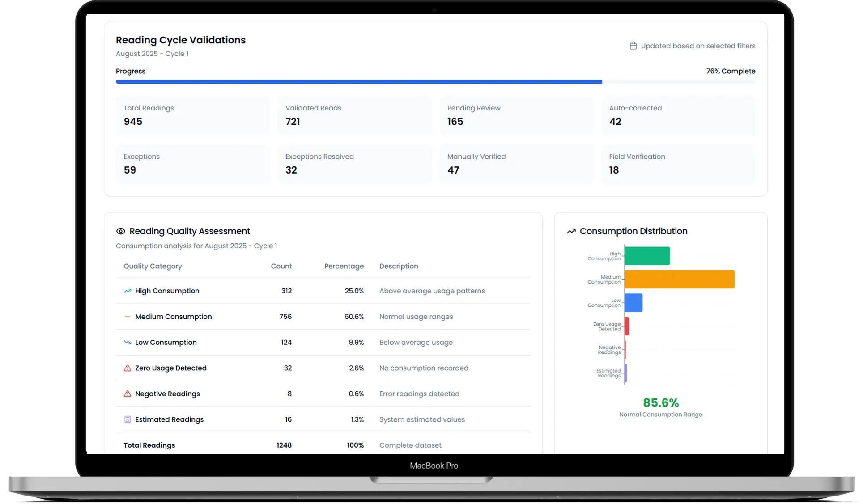Select the Exceptions card showing 59

[x=193, y=164]
